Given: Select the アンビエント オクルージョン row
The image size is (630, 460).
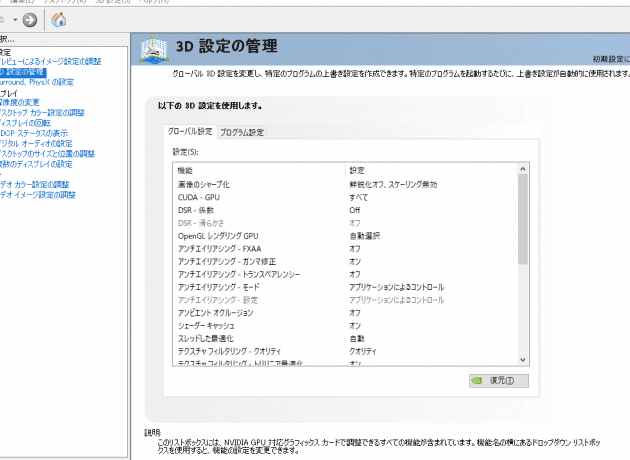Looking at the screenshot, I should (346, 313).
